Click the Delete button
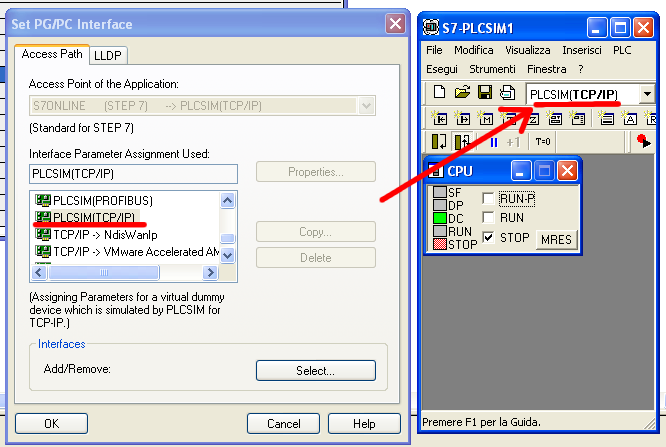Screen dimensions: 666x447 316,257
